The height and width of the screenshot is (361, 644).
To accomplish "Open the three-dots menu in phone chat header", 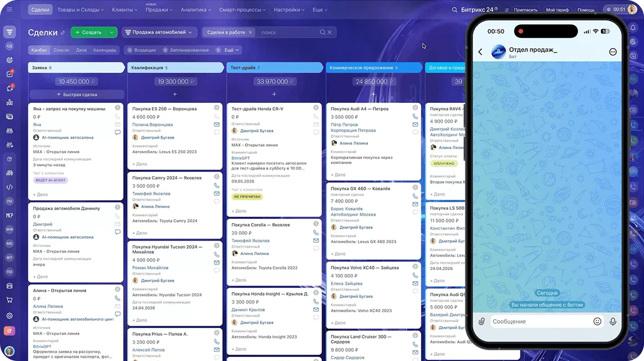I will [x=613, y=51].
